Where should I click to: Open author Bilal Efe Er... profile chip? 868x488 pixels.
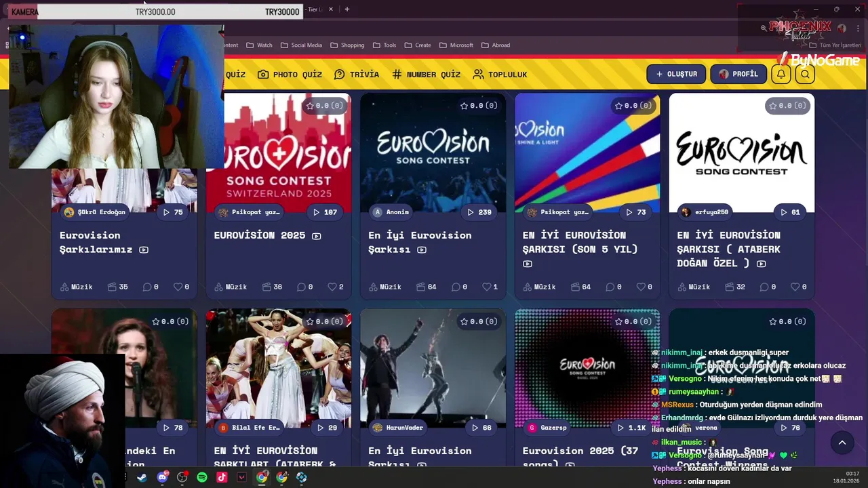pyautogui.click(x=250, y=428)
